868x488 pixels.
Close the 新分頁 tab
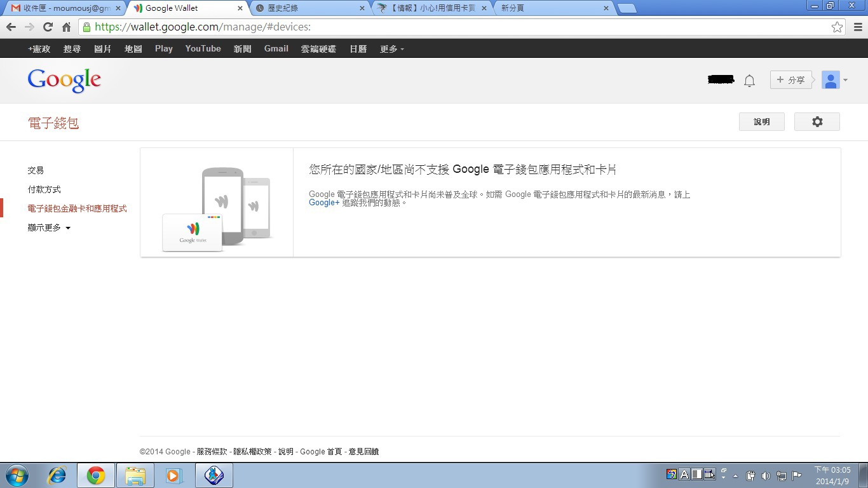606,8
